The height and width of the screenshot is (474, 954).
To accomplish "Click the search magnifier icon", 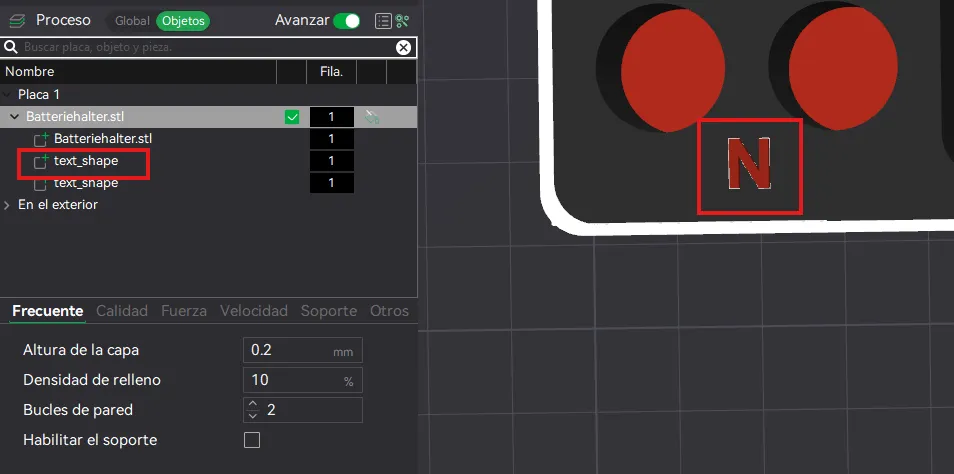I will (x=10, y=47).
